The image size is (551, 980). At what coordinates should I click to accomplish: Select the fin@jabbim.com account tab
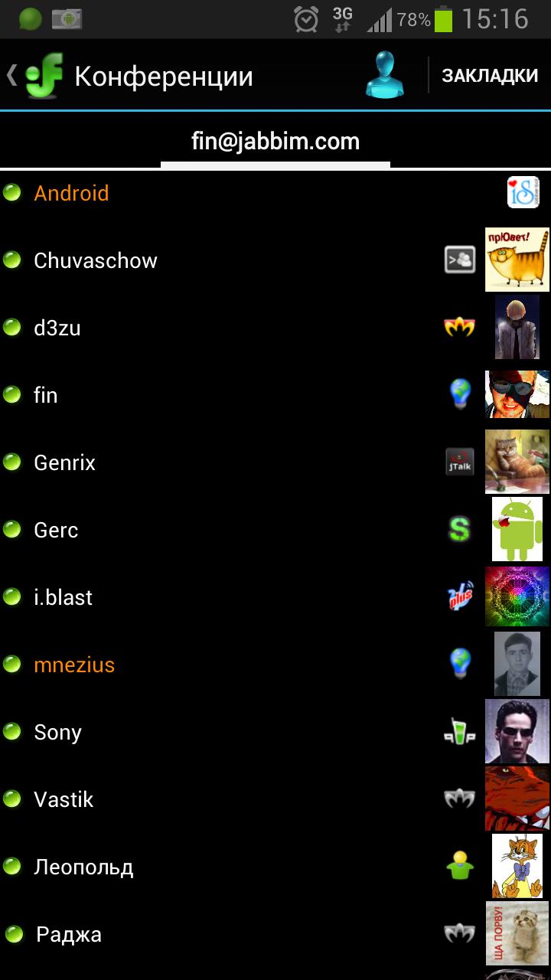(x=275, y=142)
